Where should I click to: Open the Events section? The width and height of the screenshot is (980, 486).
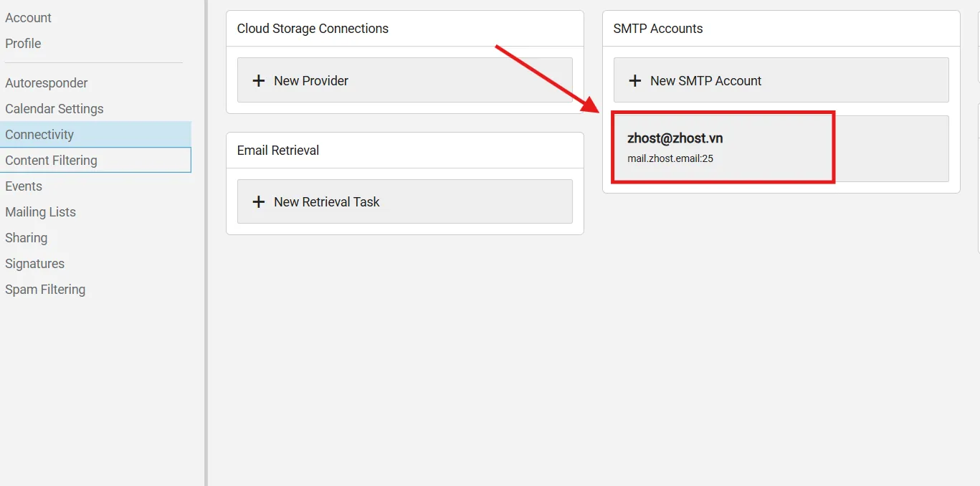[x=24, y=186]
